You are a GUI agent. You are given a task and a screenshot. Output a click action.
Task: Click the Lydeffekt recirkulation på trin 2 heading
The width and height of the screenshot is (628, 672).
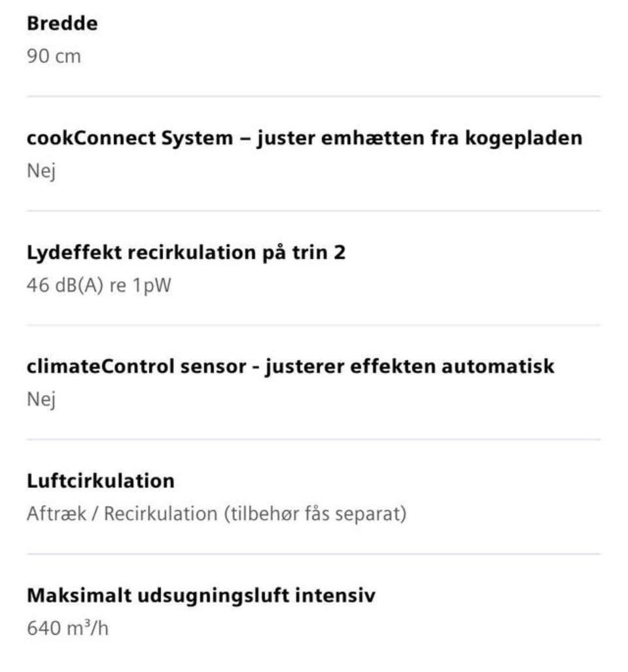[186, 253]
